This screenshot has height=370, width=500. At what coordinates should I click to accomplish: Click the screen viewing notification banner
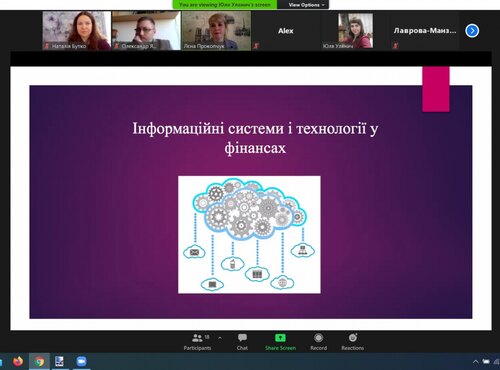(x=225, y=5)
